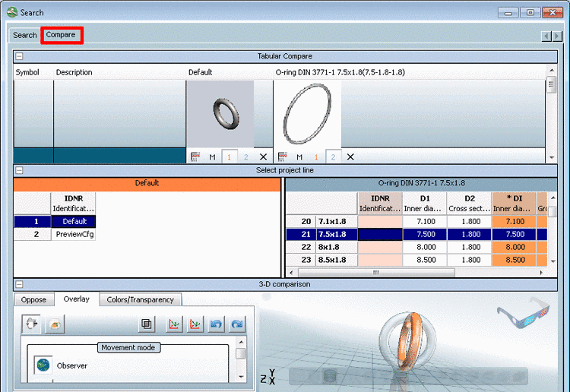Viewport: 570px width, 392px height.
Task: Click the Default part 3D thumbnail
Action: [x=220, y=114]
